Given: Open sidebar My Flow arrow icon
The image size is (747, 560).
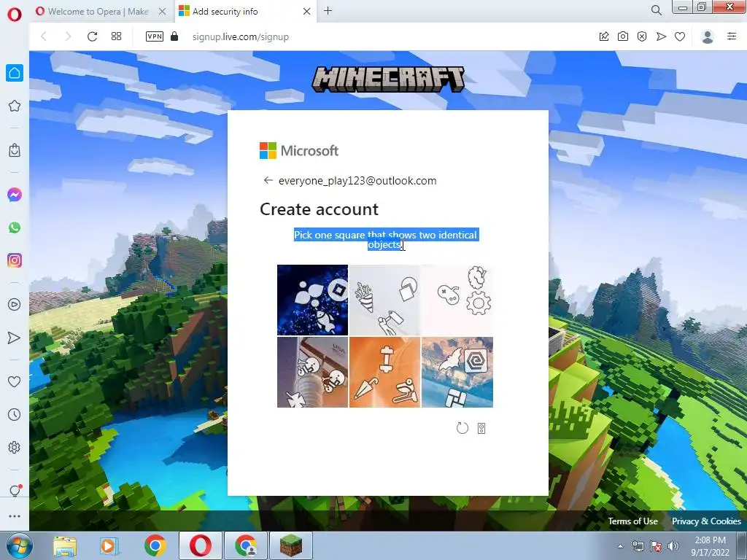Looking at the screenshot, I should [x=15, y=338].
